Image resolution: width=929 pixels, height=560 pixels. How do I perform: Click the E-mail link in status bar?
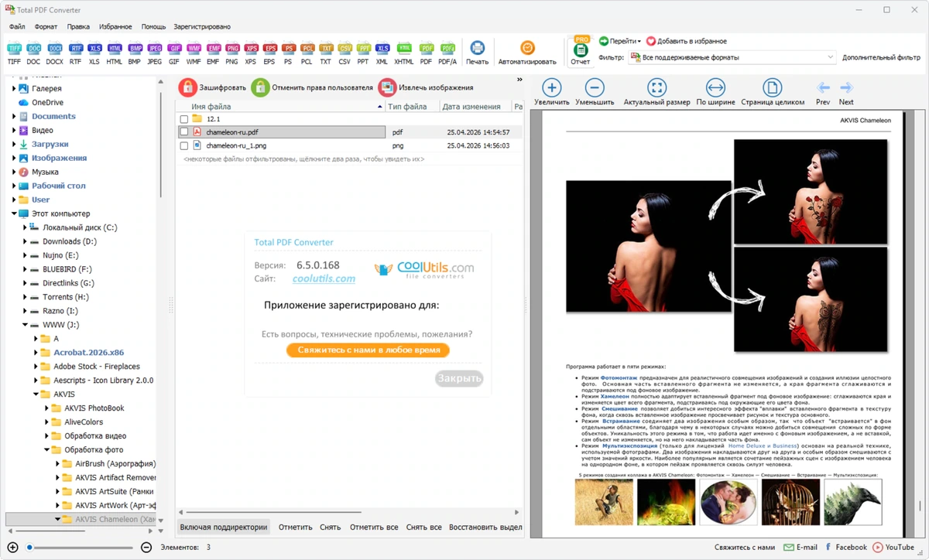point(800,548)
